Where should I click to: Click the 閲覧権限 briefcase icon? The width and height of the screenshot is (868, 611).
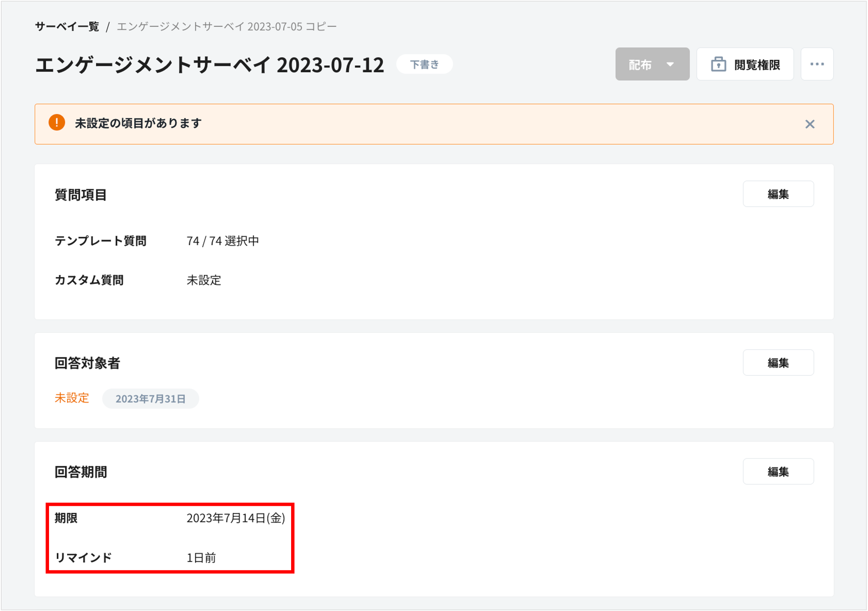click(x=718, y=63)
